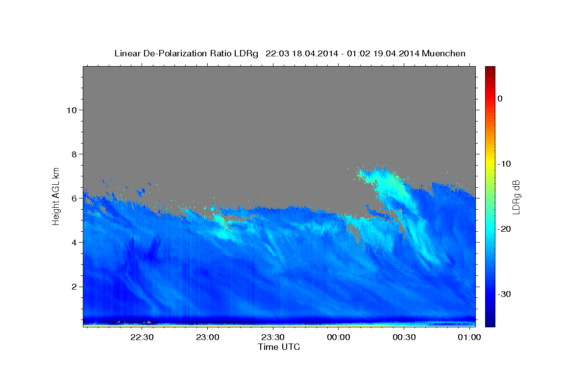Viewport: 588px width, 392px height.
Task: Click the 00:00 time tick label
Action: [338, 338]
